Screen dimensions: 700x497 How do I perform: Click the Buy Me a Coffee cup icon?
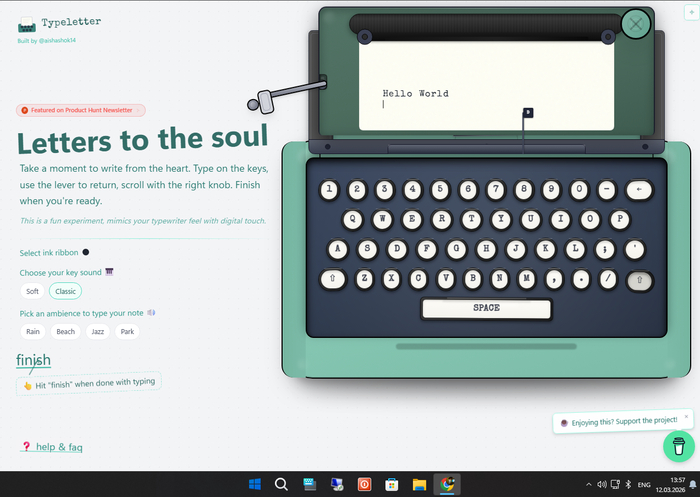(677, 445)
